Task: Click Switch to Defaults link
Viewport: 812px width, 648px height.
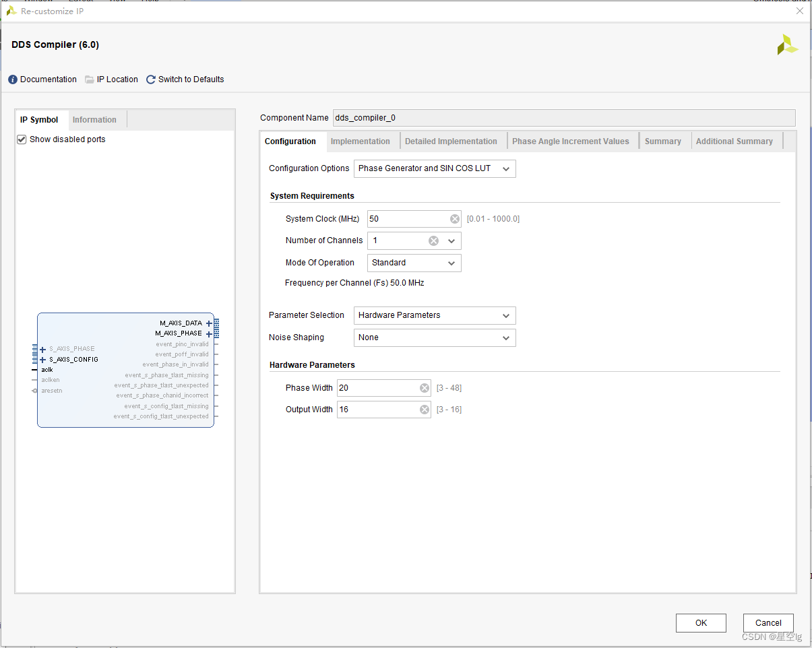Action: [x=191, y=79]
